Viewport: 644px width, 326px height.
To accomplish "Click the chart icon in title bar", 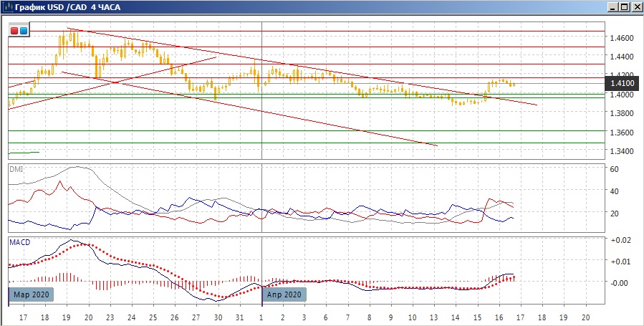I will click(x=7, y=6).
